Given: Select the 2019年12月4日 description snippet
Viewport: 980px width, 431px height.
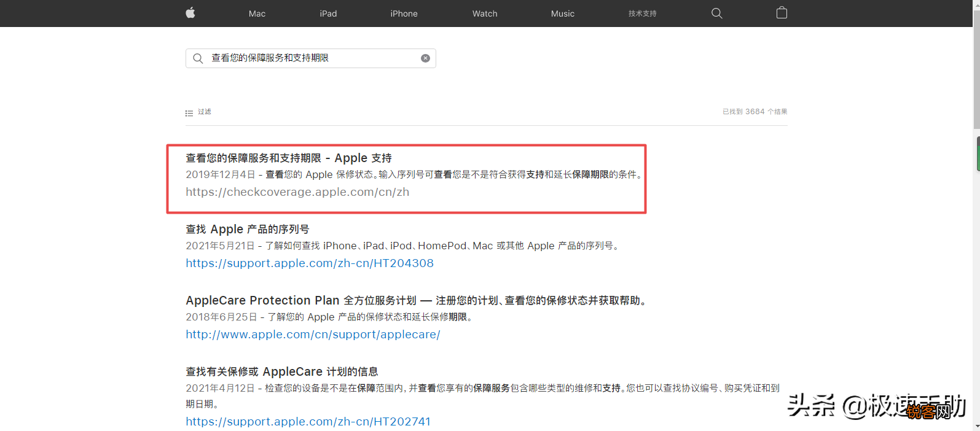Looking at the screenshot, I should (415, 174).
